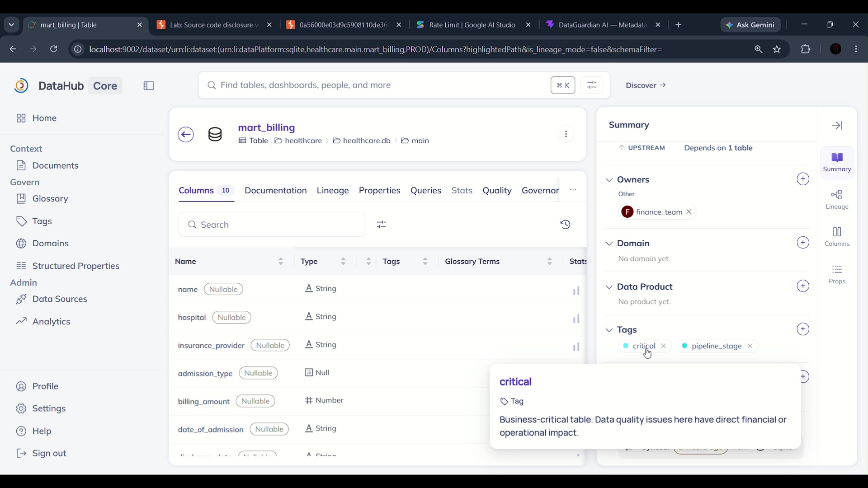Viewport: 868px width, 488px height.
Task: Switch to the Properties tab
Action: point(379,191)
